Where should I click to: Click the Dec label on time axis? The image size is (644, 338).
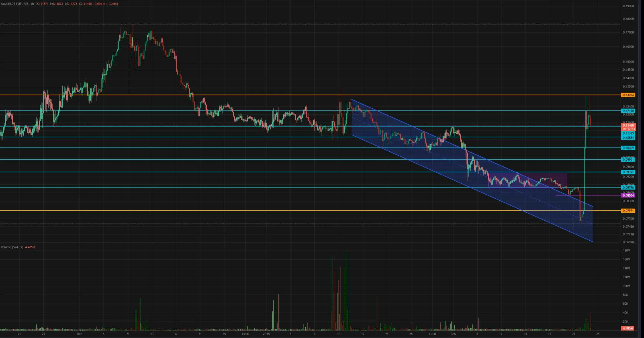pyautogui.click(x=79, y=334)
